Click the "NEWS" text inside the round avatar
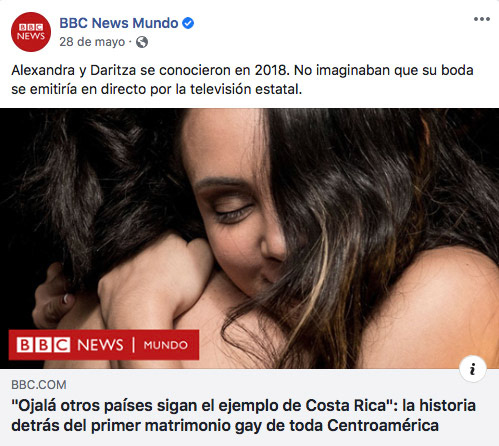Viewport: 499px width, 446px height. [31, 36]
